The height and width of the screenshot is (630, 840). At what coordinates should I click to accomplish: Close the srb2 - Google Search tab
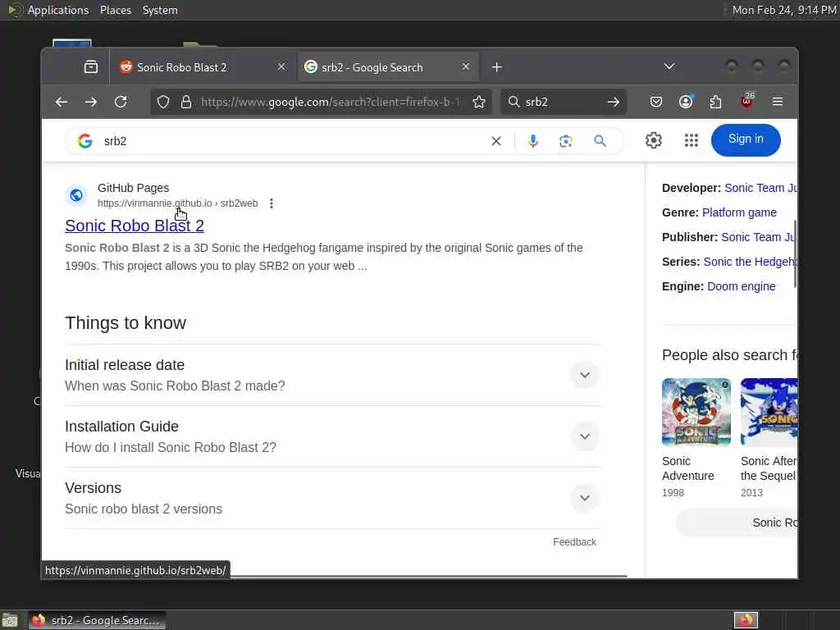click(x=466, y=67)
